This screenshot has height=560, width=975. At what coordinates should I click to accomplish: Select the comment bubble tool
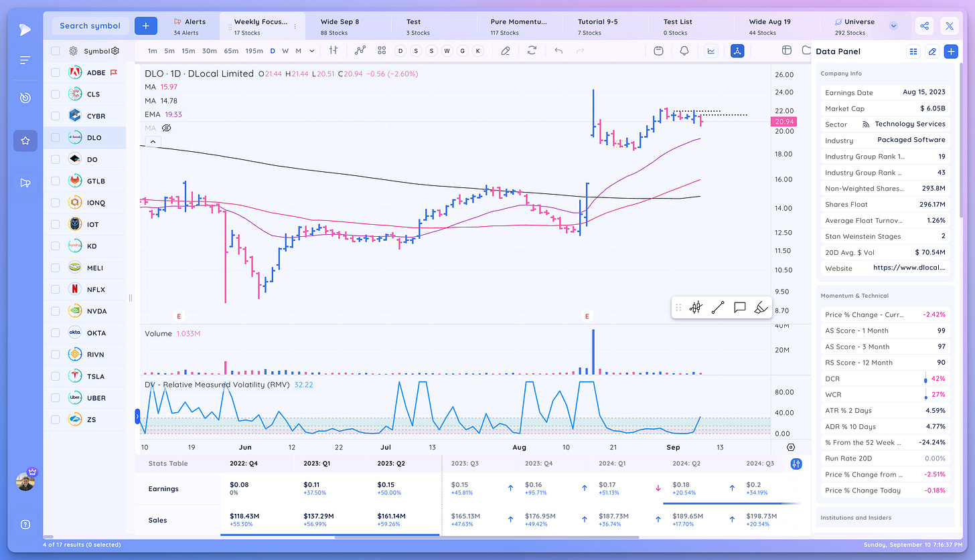coord(739,307)
